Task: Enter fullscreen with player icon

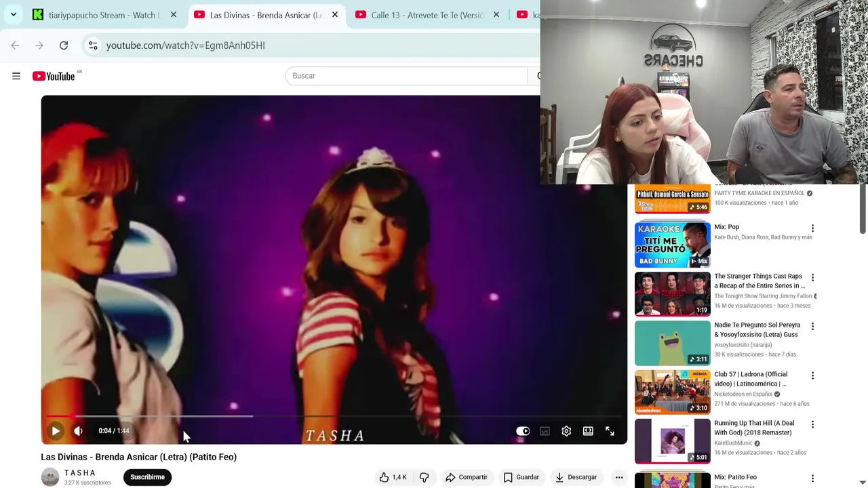Action: 610,431
